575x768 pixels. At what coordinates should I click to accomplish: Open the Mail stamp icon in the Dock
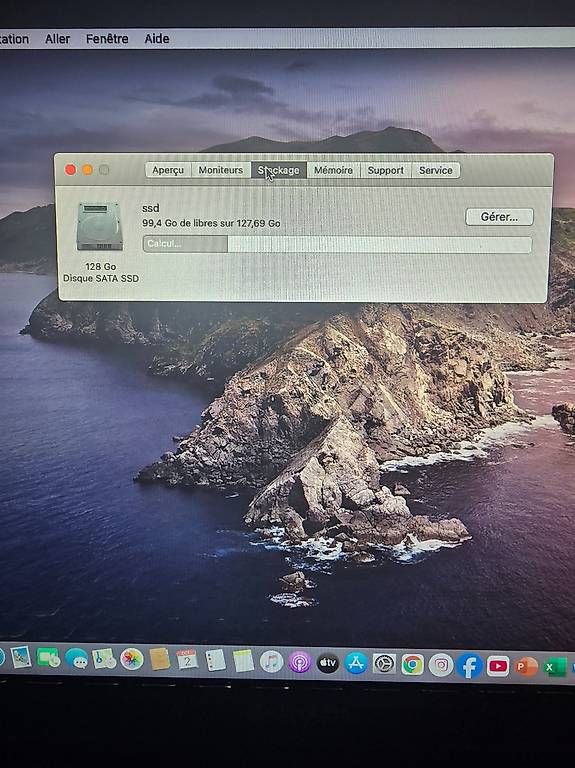(x=21, y=657)
